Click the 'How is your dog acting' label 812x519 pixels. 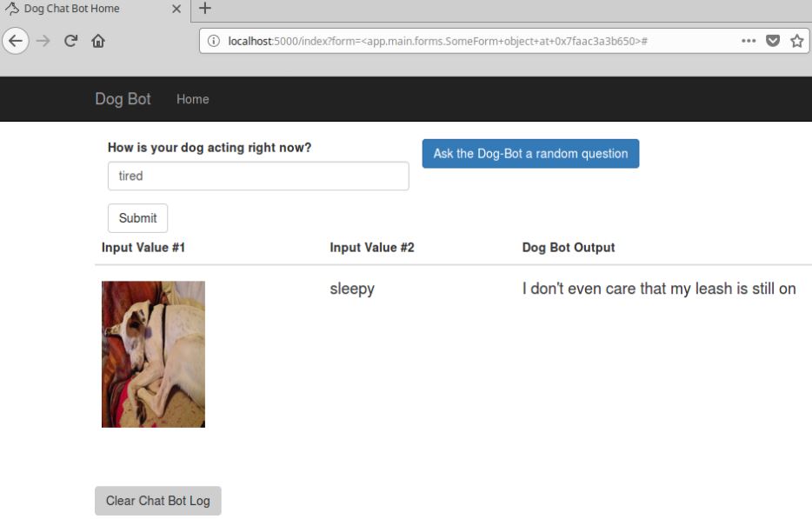pos(209,148)
